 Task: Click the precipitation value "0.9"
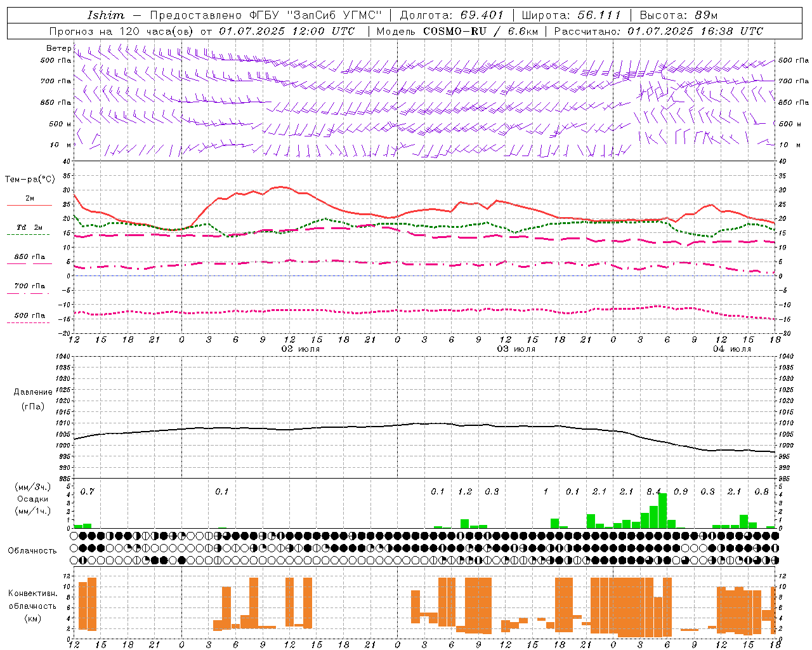pos(681,492)
